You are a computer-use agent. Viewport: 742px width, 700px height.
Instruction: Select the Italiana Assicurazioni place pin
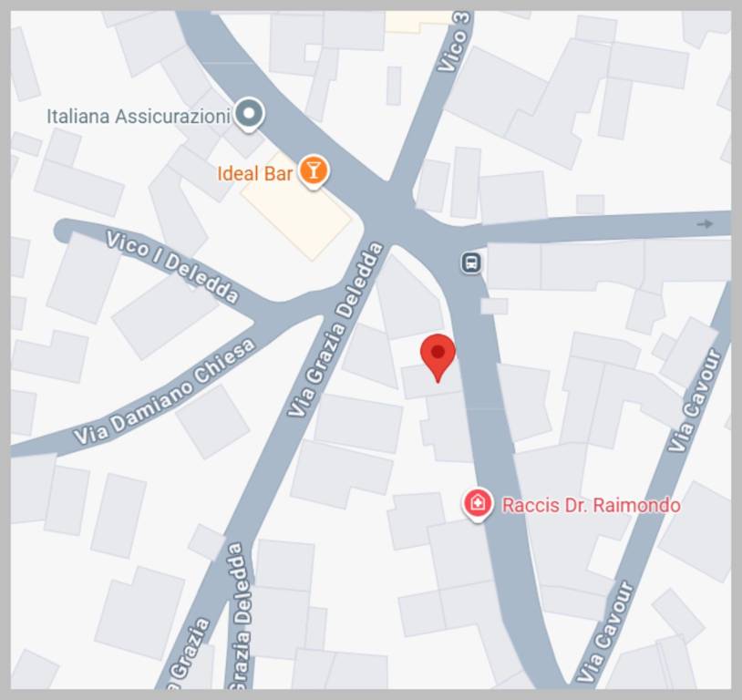point(250,115)
